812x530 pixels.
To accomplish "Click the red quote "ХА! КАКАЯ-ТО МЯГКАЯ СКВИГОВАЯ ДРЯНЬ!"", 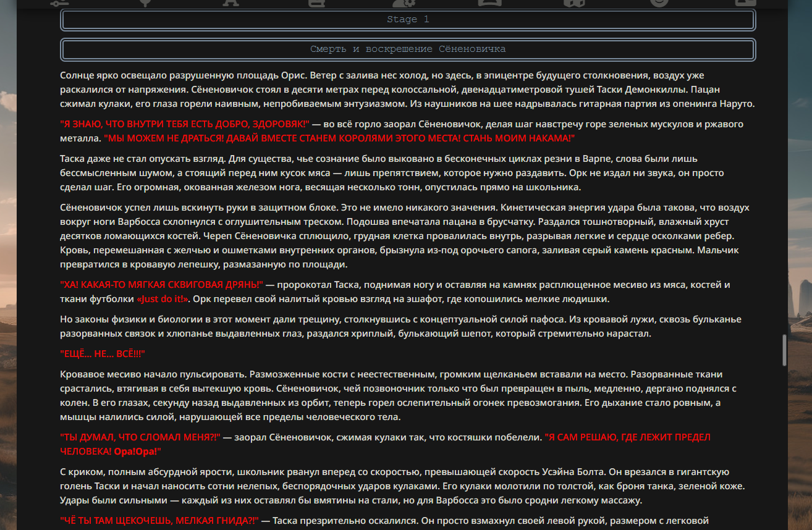I will [162, 285].
